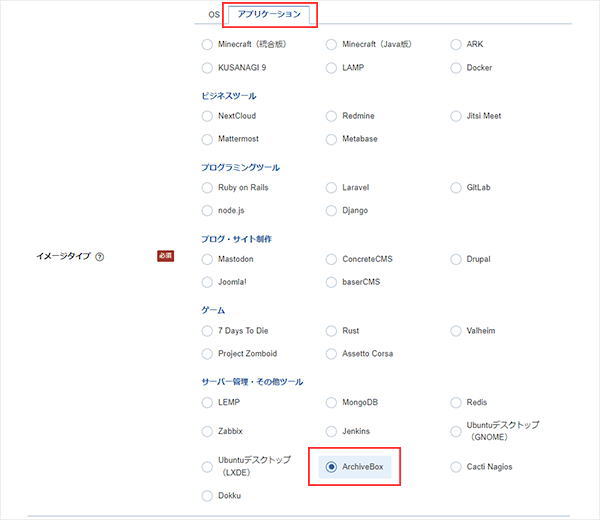Pick the Metabase radio button
Image resolution: width=600 pixels, height=520 pixels.
[331, 139]
